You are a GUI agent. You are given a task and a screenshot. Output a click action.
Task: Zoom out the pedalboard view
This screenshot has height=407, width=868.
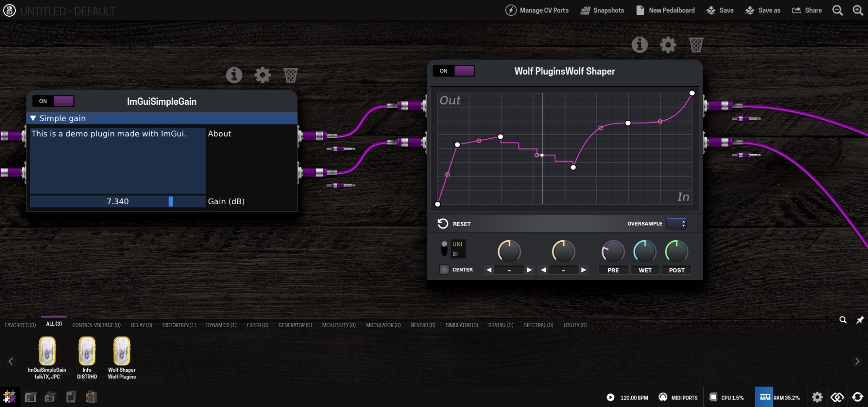pos(837,10)
